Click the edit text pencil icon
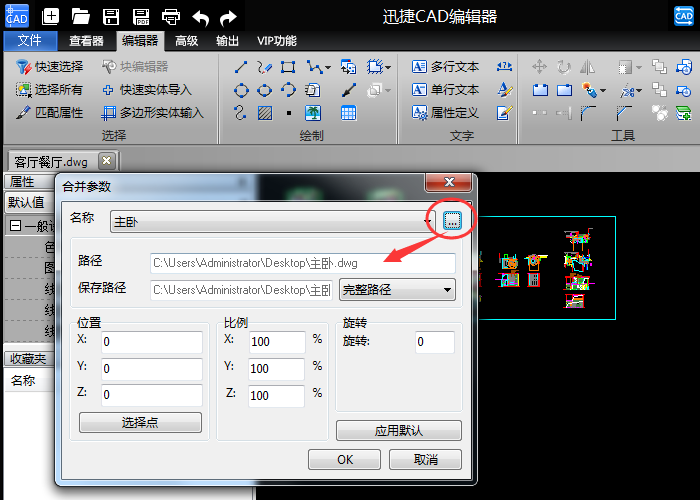The image size is (700, 500). pos(504,113)
